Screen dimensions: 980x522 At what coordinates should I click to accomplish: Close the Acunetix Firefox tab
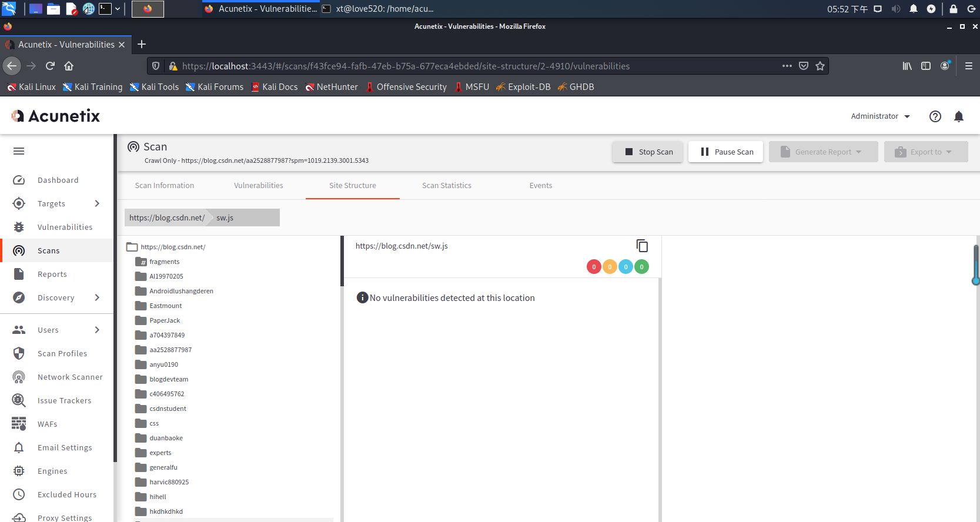click(122, 45)
